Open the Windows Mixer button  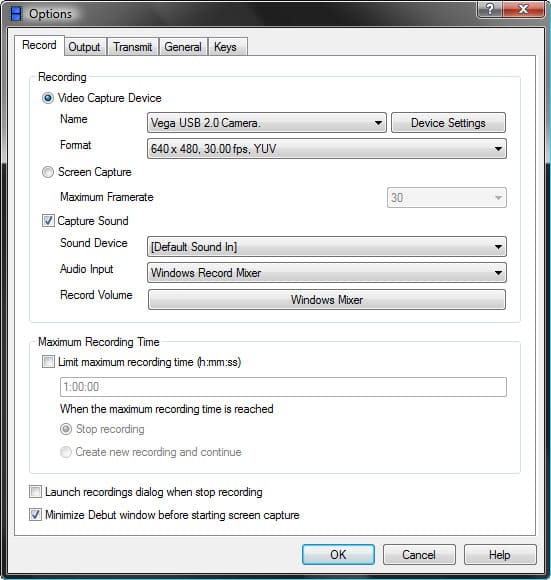pyautogui.click(x=327, y=300)
